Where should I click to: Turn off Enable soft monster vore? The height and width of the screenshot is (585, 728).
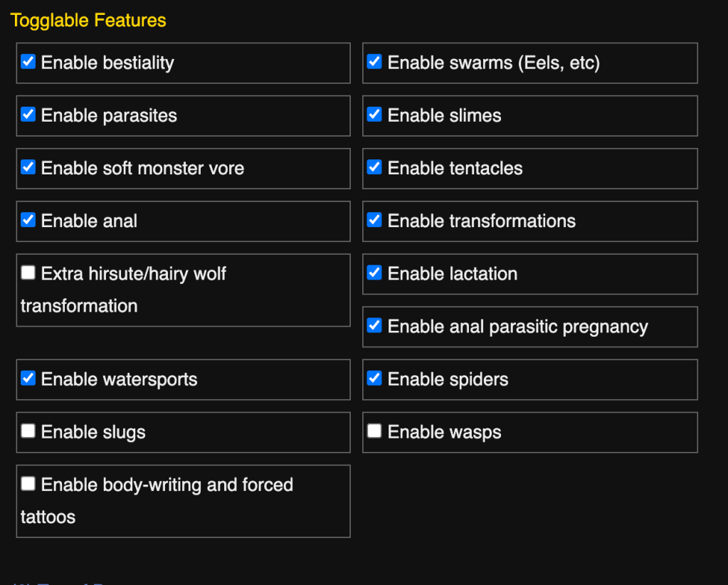click(x=28, y=167)
